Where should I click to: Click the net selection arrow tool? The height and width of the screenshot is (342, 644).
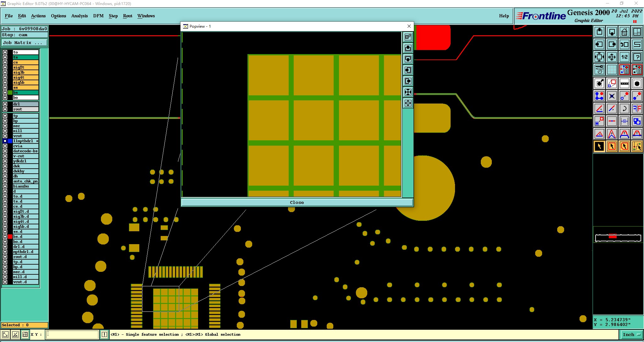[637, 146]
